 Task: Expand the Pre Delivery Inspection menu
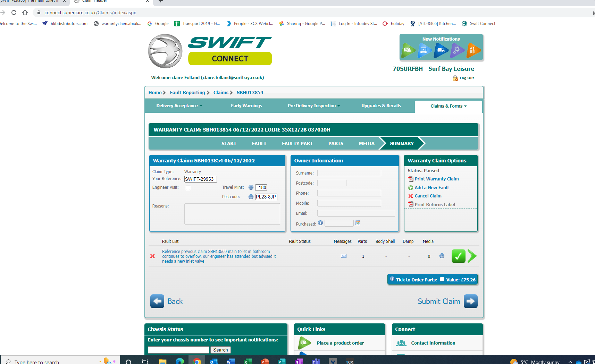314,106
